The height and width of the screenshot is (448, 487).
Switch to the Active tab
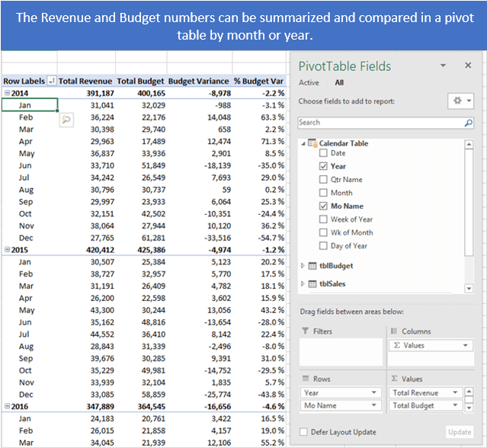pyautogui.click(x=309, y=82)
